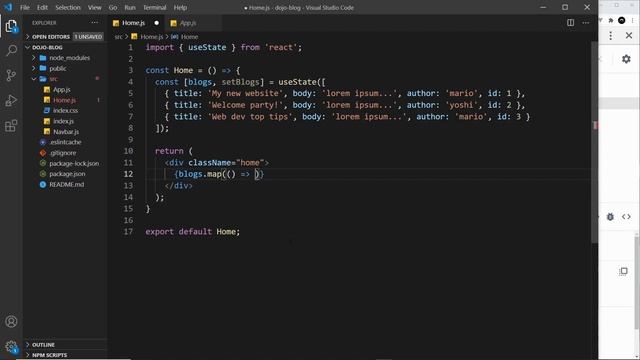
Task: Open the Run and Debug view
Action: point(11,100)
